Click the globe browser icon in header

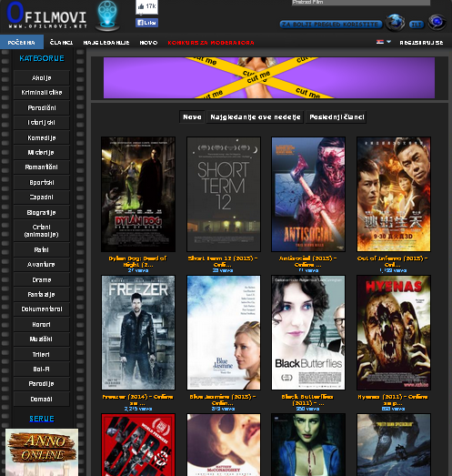click(x=395, y=23)
